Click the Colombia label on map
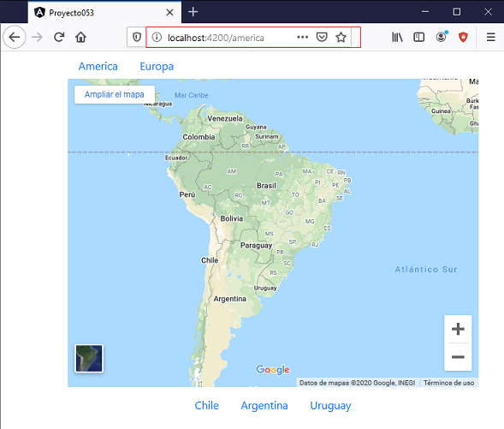Viewport: 504px width, 429px height. (x=199, y=137)
